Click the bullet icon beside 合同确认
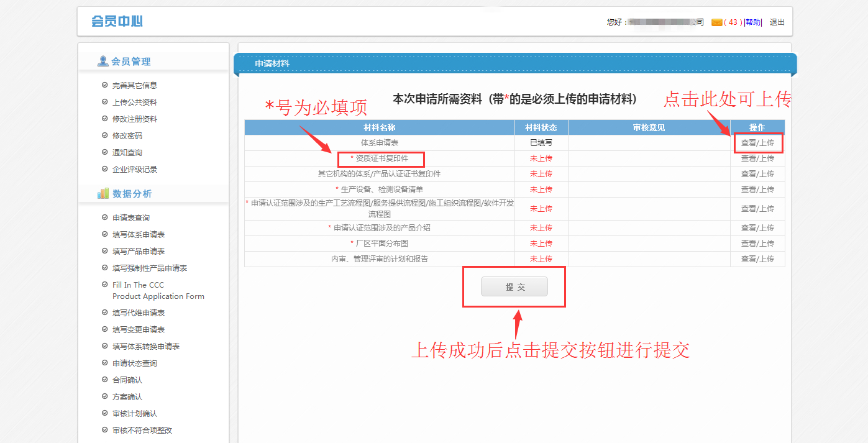 [x=104, y=380]
